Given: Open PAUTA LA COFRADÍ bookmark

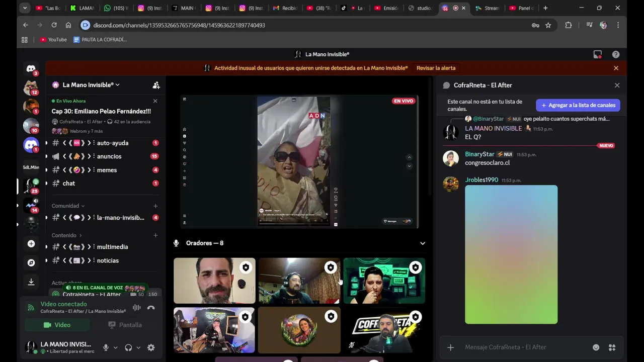Looking at the screenshot, I should tap(100, 40).
